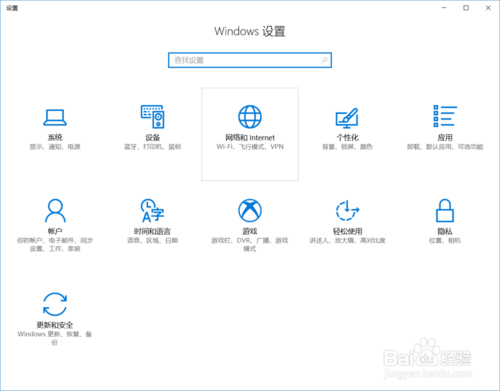Open the 隐私 padlock icon
The height and width of the screenshot is (391, 500).
(x=445, y=210)
